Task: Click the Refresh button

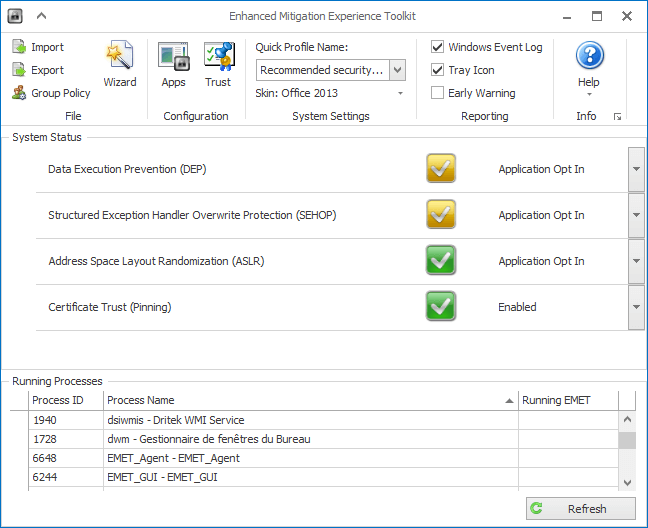Action: point(580,509)
